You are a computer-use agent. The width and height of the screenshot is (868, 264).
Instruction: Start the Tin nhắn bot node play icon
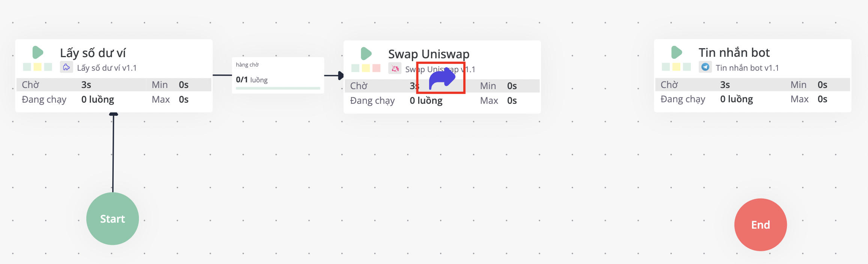(676, 52)
